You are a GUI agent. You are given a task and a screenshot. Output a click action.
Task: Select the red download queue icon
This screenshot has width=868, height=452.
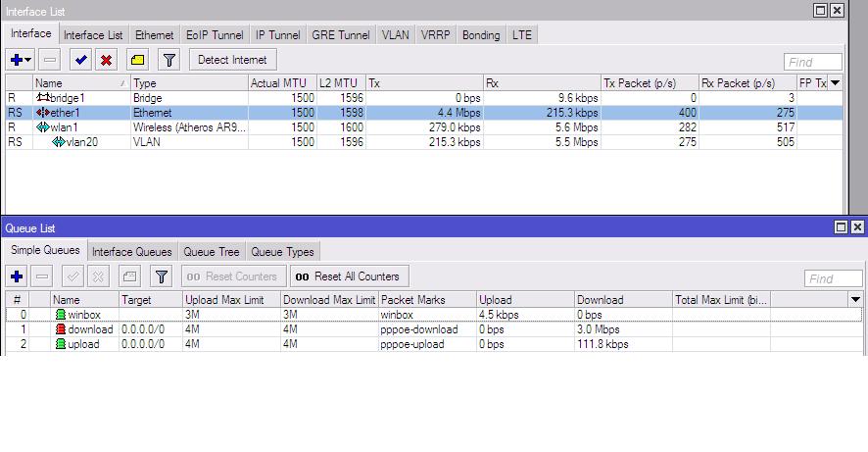click(x=61, y=329)
